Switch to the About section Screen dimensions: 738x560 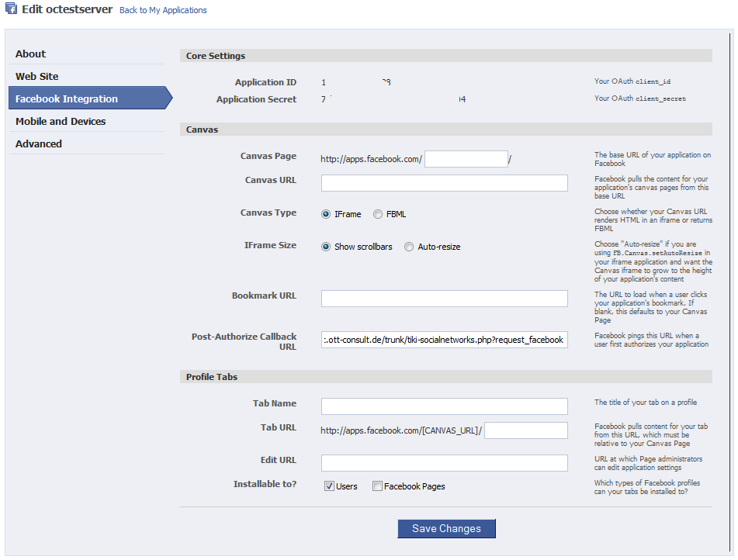pyautogui.click(x=31, y=54)
